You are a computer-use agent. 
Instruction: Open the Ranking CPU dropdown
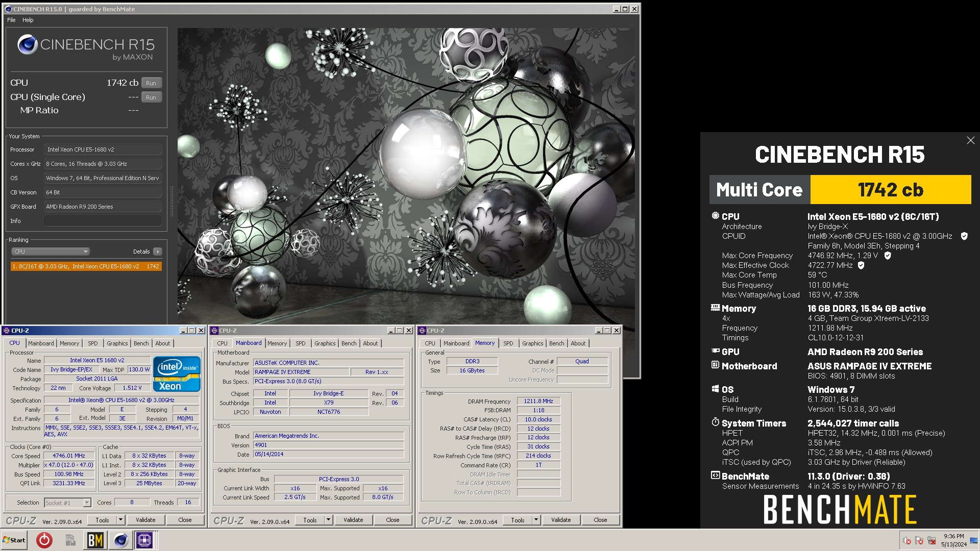[51, 252]
